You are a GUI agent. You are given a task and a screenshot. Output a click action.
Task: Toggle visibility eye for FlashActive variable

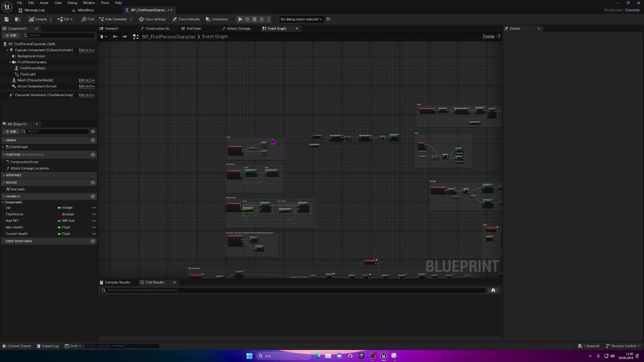[94, 214]
